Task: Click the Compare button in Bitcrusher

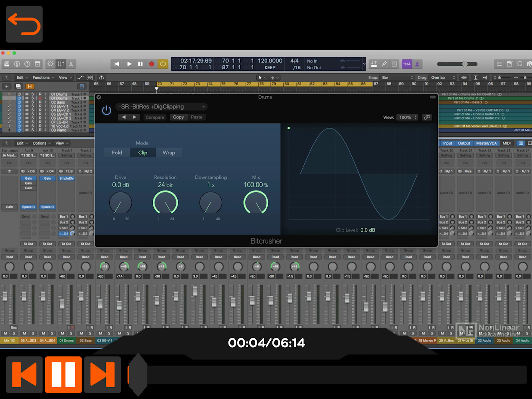Action: pyautogui.click(x=155, y=117)
